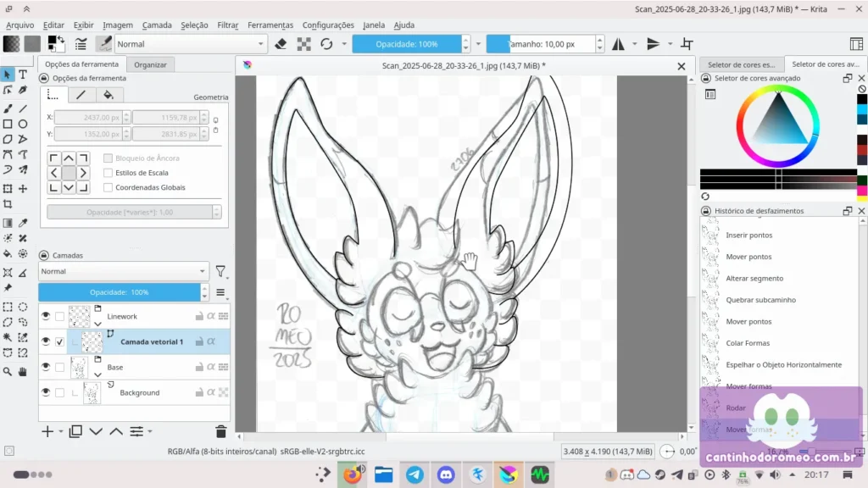The image size is (868, 488).
Task: Select the Color Sampler eyedropper tool
Action: pyautogui.click(x=23, y=223)
